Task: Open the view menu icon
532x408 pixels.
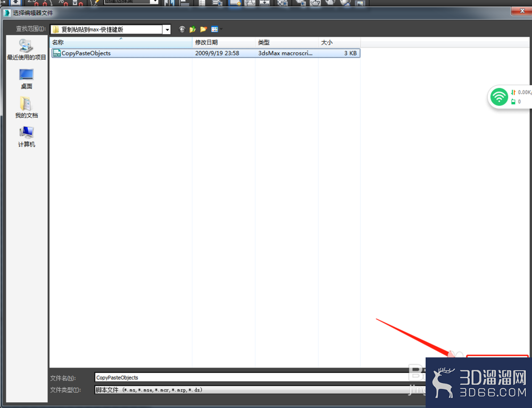Action: 214,29
